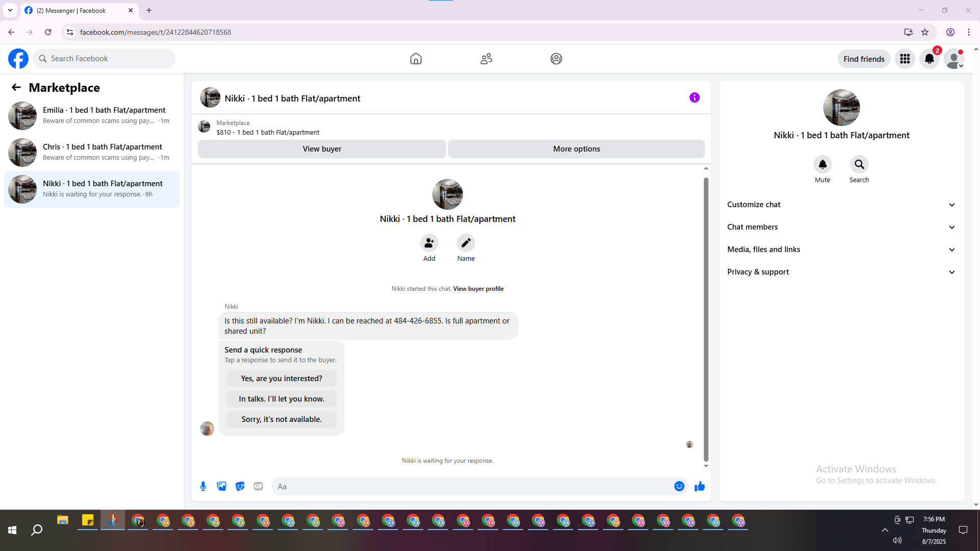This screenshot has height=551, width=980.
Task: Open the clock and date in taskbar
Action: [934, 530]
